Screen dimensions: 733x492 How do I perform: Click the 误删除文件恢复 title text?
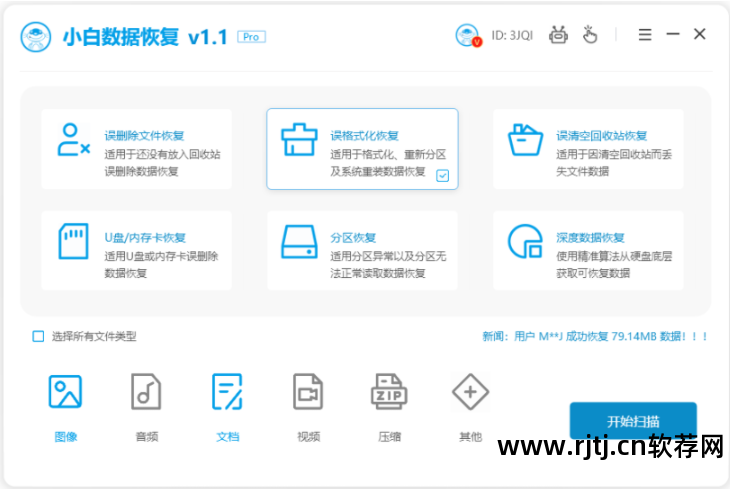[144, 136]
